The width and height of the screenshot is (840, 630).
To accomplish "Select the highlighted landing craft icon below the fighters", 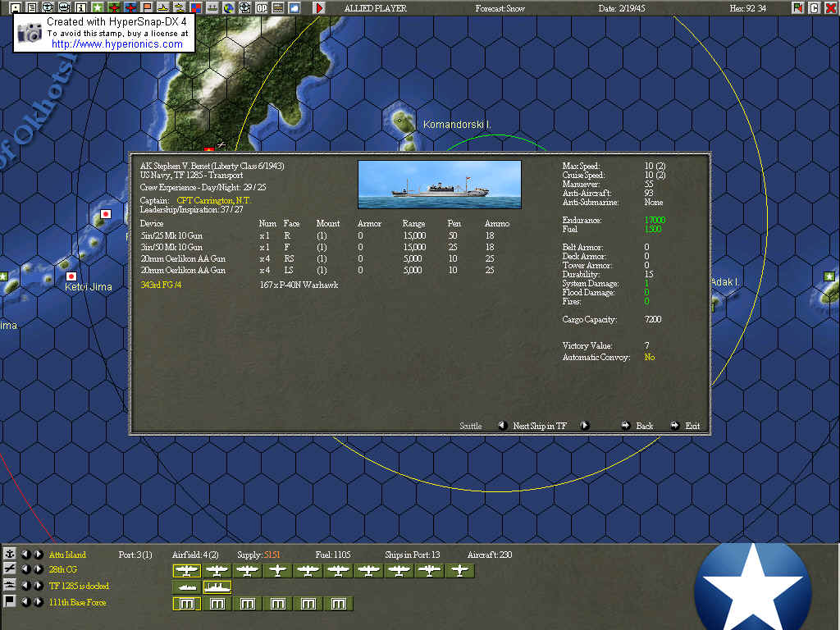I will [217, 587].
